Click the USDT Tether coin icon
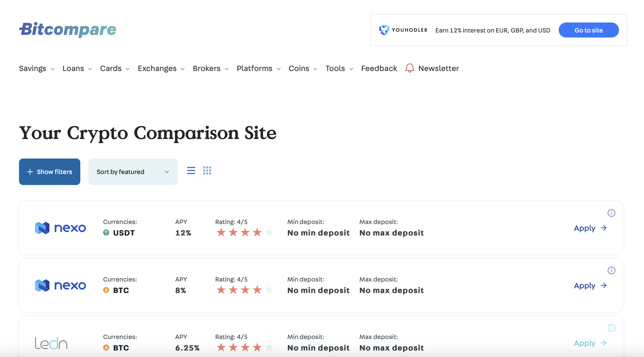The height and width of the screenshot is (357, 644). pos(106,233)
